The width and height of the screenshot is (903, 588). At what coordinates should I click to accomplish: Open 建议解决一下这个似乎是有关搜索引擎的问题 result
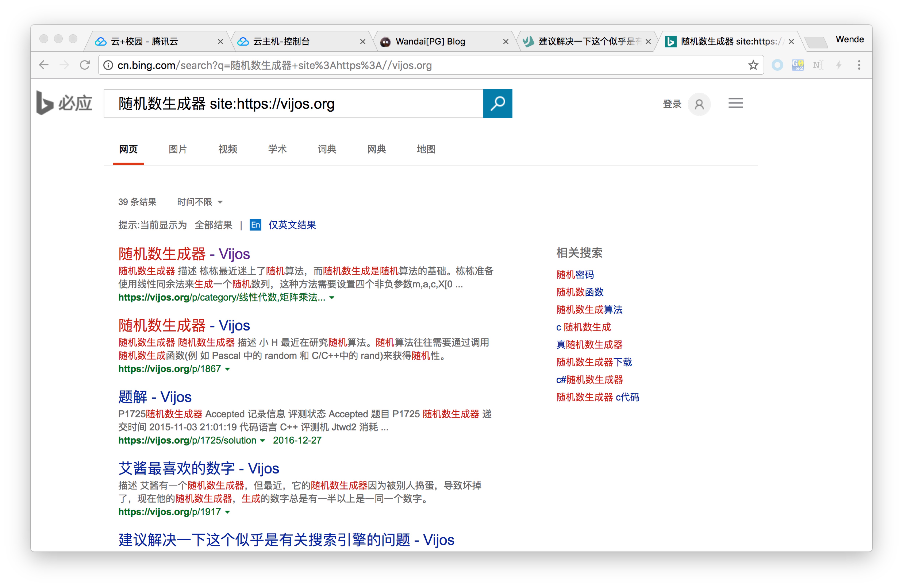pos(287,540)
